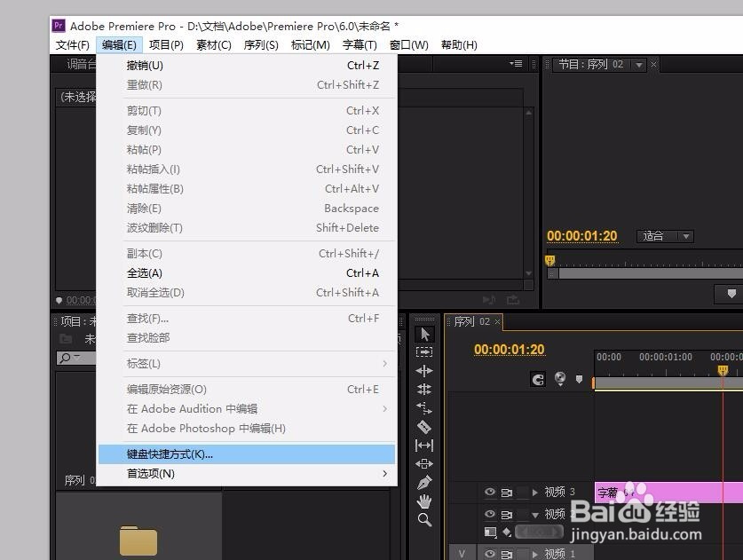Image resolution: width=743 pixels, height=560 pixels.
Task: Toggle timeline Snap magnet button
Action: click(538, 379)
